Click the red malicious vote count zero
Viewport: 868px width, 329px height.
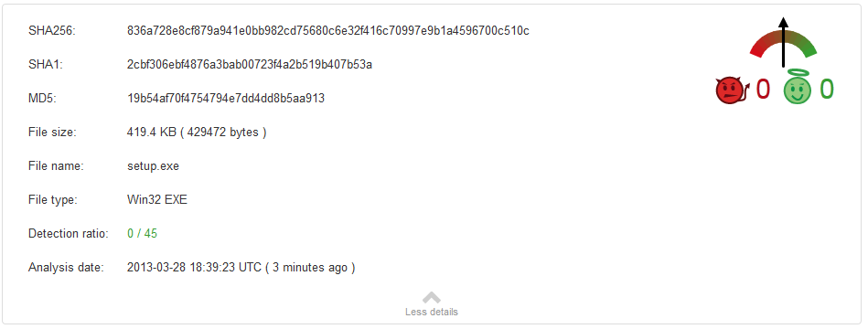[x=763, y=90]
